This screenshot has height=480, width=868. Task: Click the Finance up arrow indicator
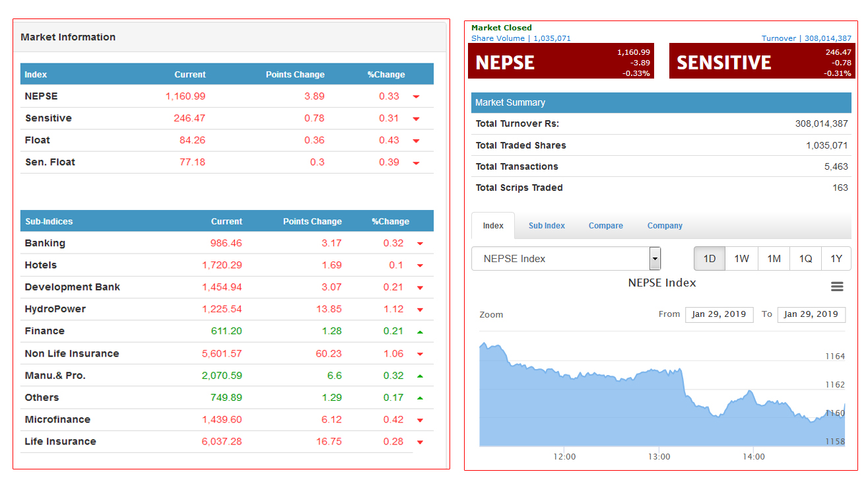[x=420, y=331]
